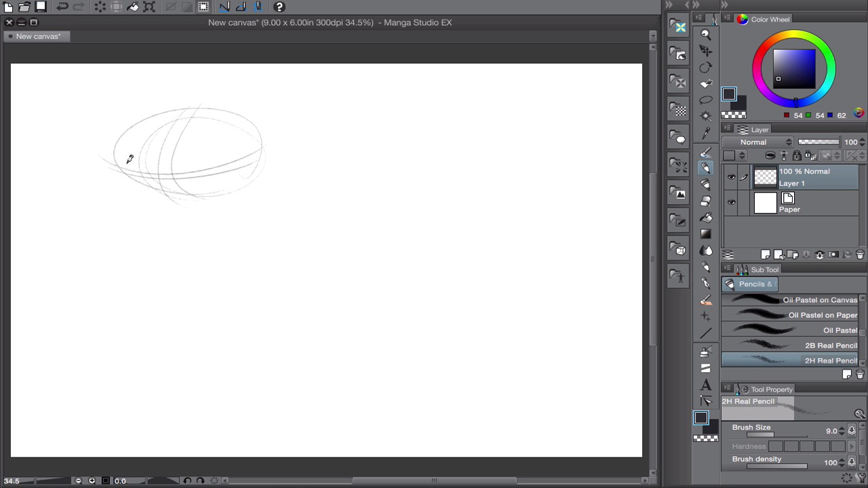Toggle Lock Layer padlock icon
The image size is (868, 488).
(797, 156)
